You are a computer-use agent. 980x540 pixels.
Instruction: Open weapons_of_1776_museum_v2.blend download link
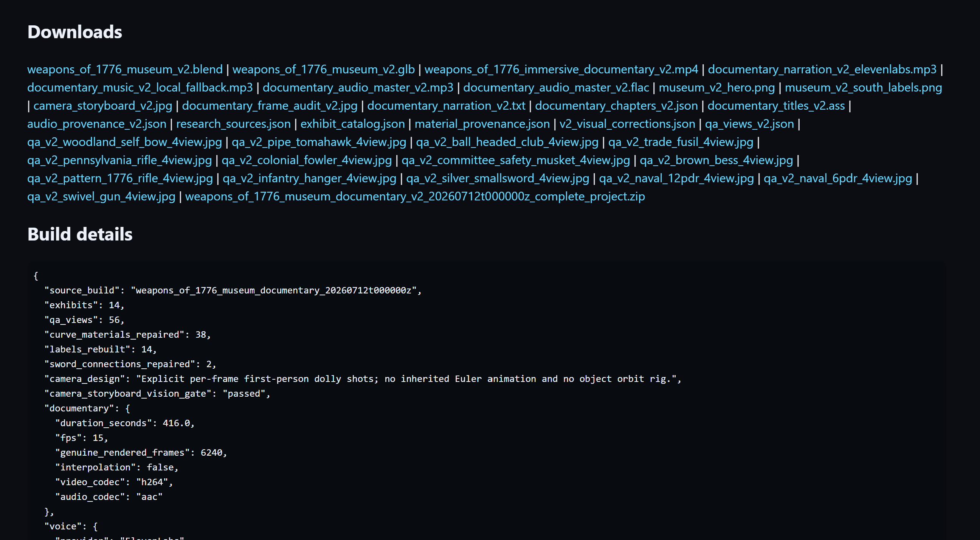point(125,69)
